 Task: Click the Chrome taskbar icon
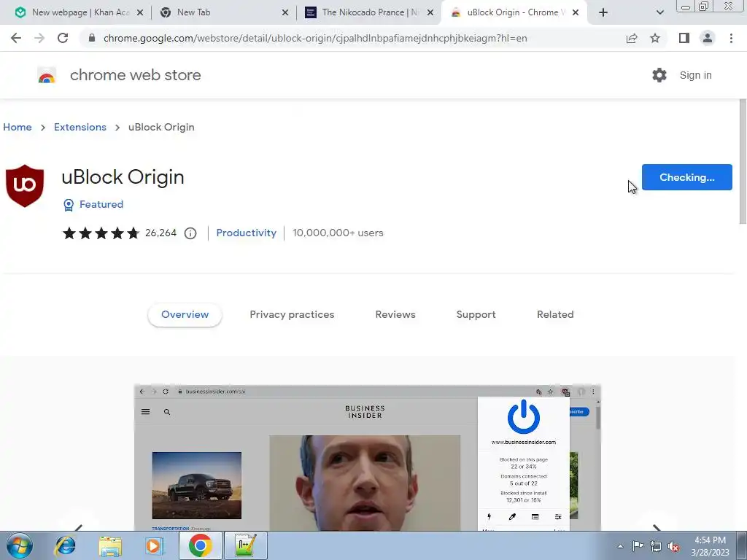click(200, 545)
